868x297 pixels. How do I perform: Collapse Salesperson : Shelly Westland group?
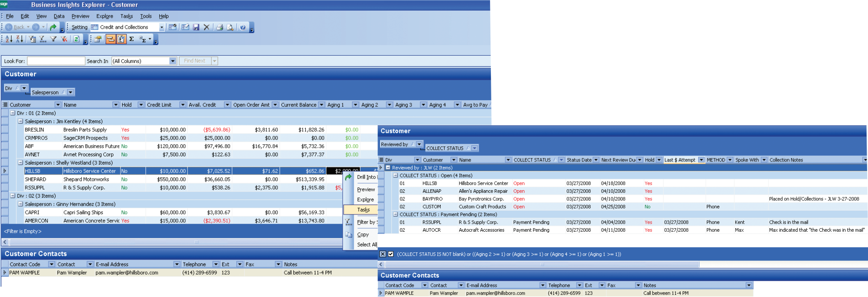(x=20, y=163)
